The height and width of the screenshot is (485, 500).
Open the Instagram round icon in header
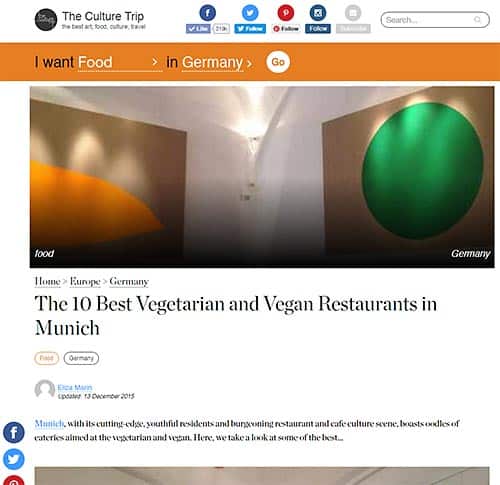[318, 13]
